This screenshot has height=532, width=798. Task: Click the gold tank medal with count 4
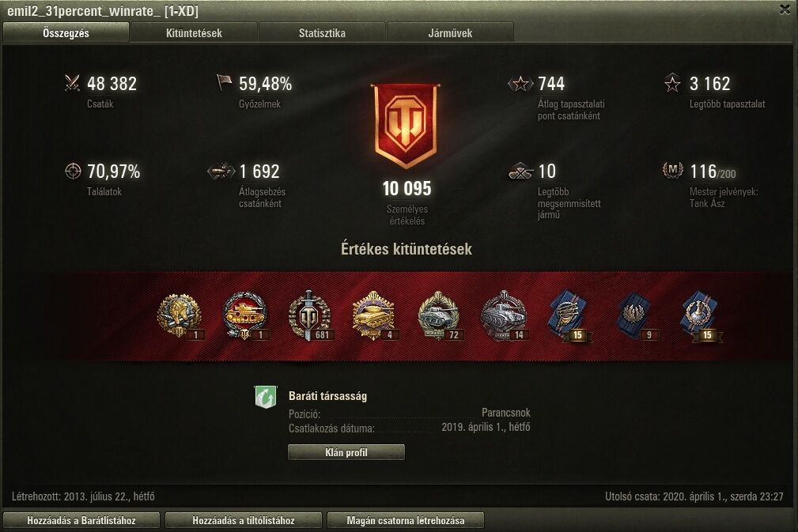tap(373, 316)
